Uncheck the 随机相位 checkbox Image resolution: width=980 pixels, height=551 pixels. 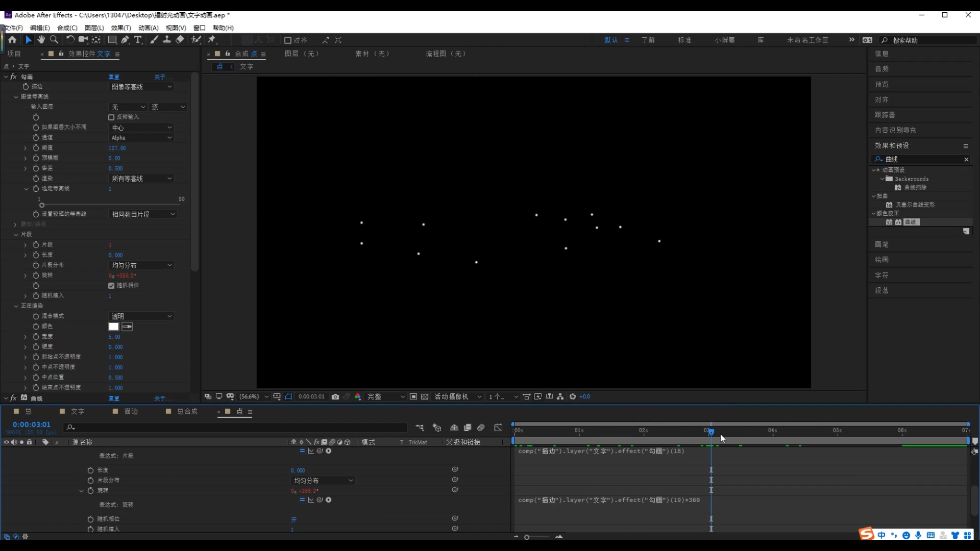coord(111,286)
